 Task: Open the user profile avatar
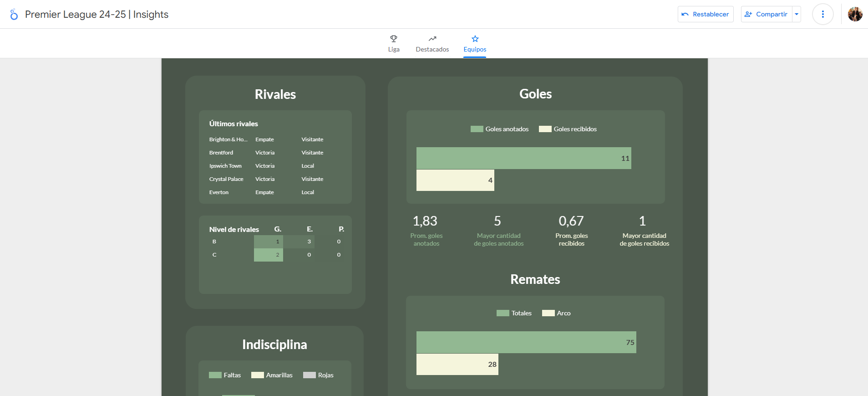pos(855,14)
